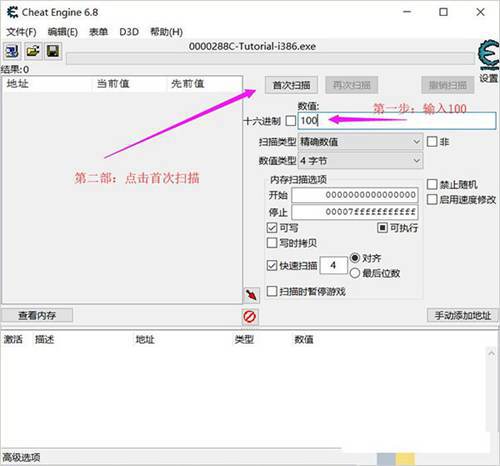
Task: Click the scan progress bar
Action: pyautogui.click(x=270, y=59)
